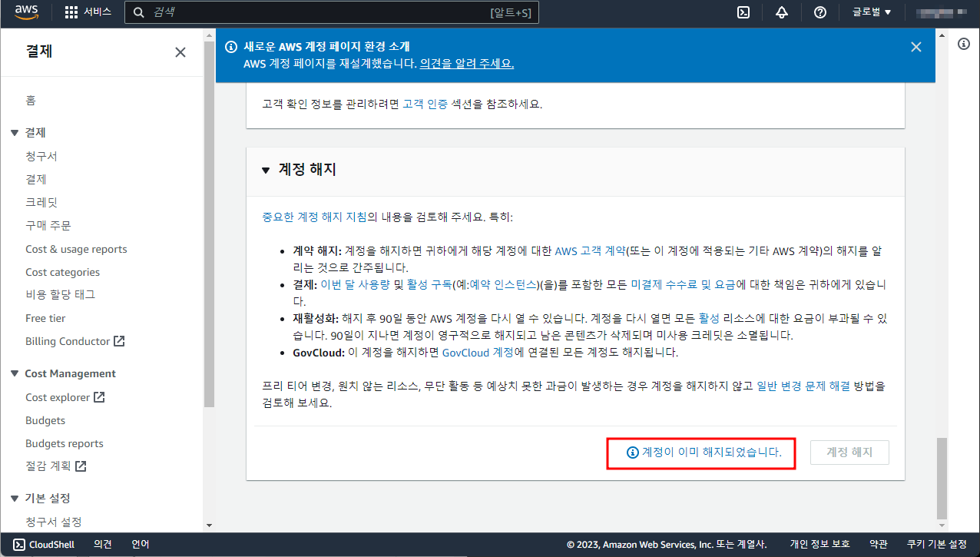The width and height of the screenshot is (980, 557).
Task: Click the sidebar scrollbar down arrow
Action: pos(209,525)
